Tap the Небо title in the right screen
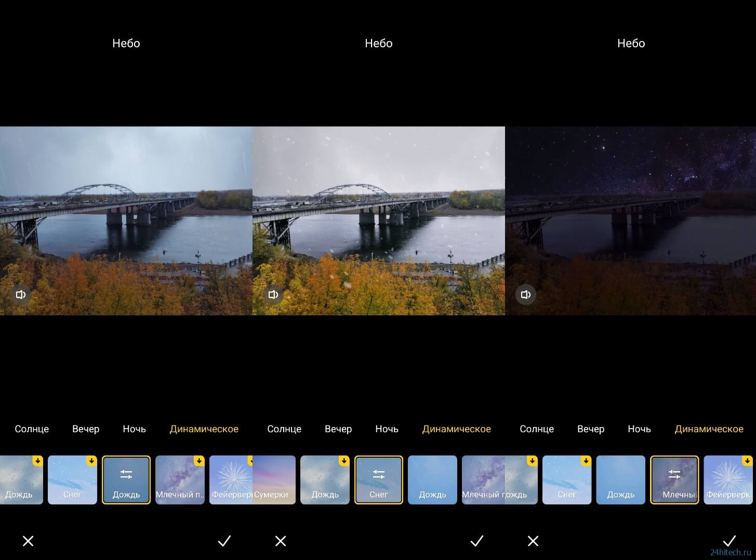This screenshot has height=560, width=756. coord(631,43)
